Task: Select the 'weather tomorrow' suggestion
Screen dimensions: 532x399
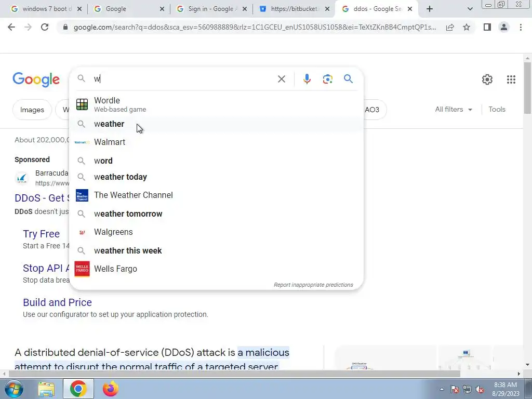Action: 216,214
